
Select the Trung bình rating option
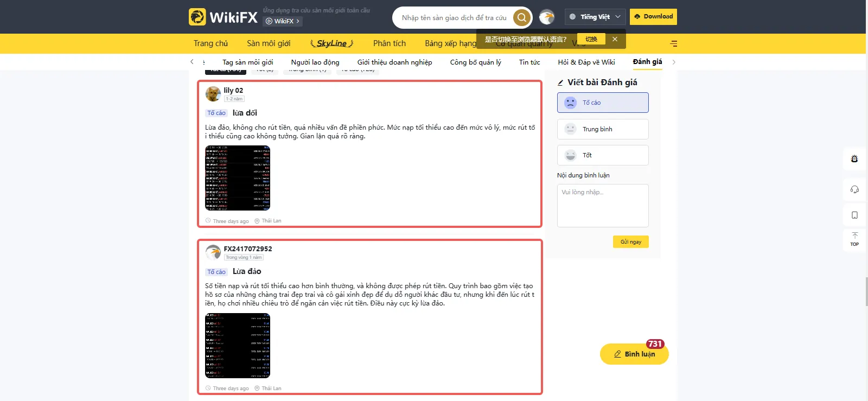(x=603, y=129)
